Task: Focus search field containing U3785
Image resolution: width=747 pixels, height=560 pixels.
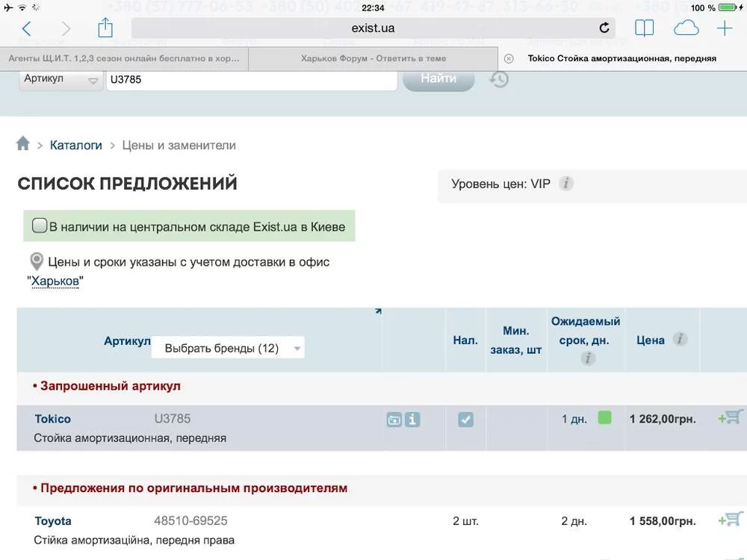Action: (252, 80)
